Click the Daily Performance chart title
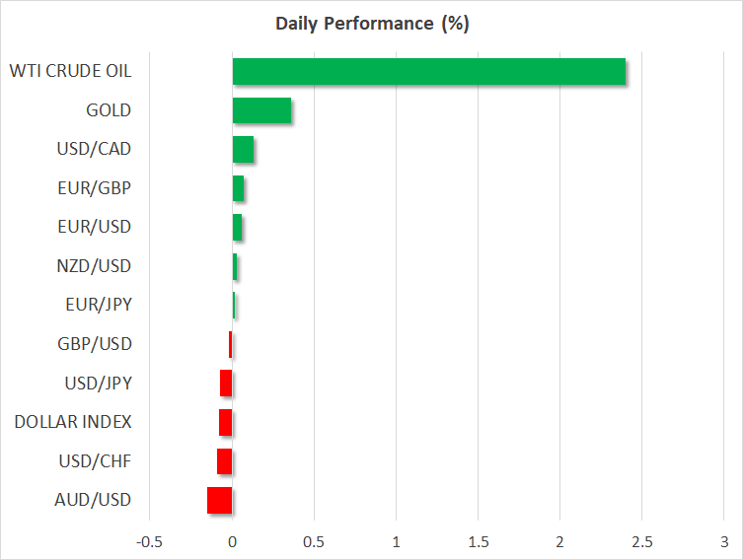 pos(371,24)
